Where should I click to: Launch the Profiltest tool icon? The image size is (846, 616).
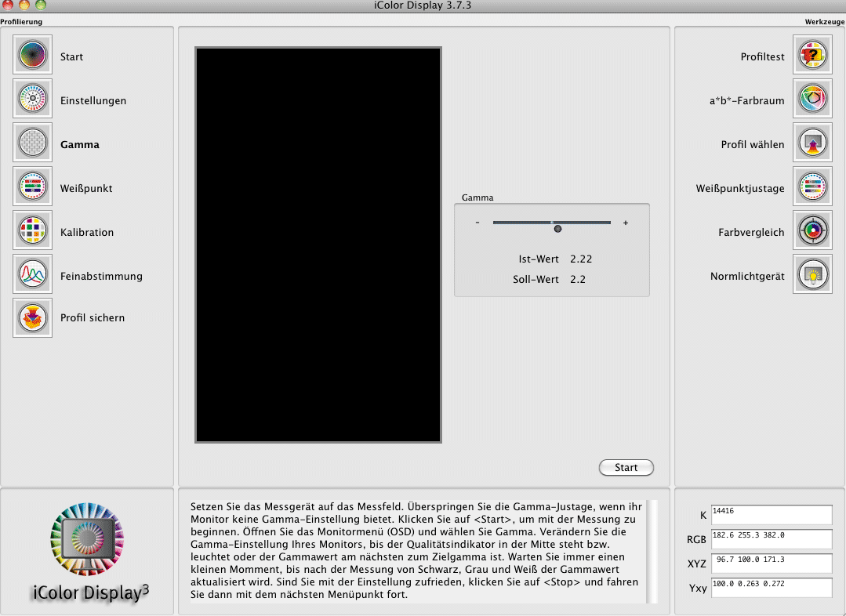tap(812, 56)
